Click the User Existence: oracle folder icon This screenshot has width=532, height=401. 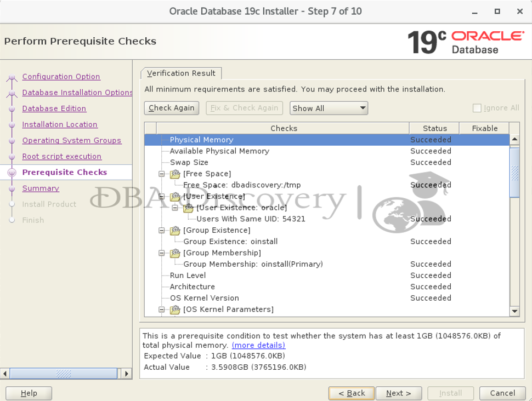coord(188,208)
